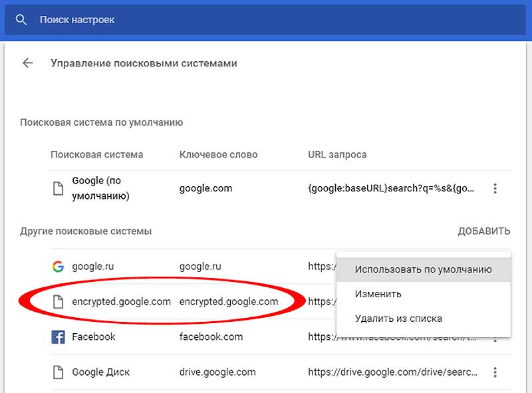Click the encrypted.google.com keyword entry
This screenshot has width=532, height=393.
point(229,302)
